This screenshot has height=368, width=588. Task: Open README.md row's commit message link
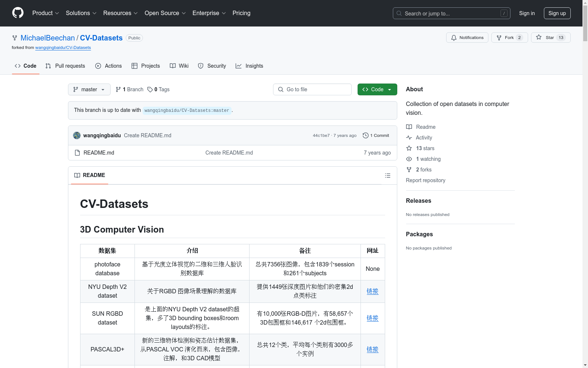tap(229, 153)
